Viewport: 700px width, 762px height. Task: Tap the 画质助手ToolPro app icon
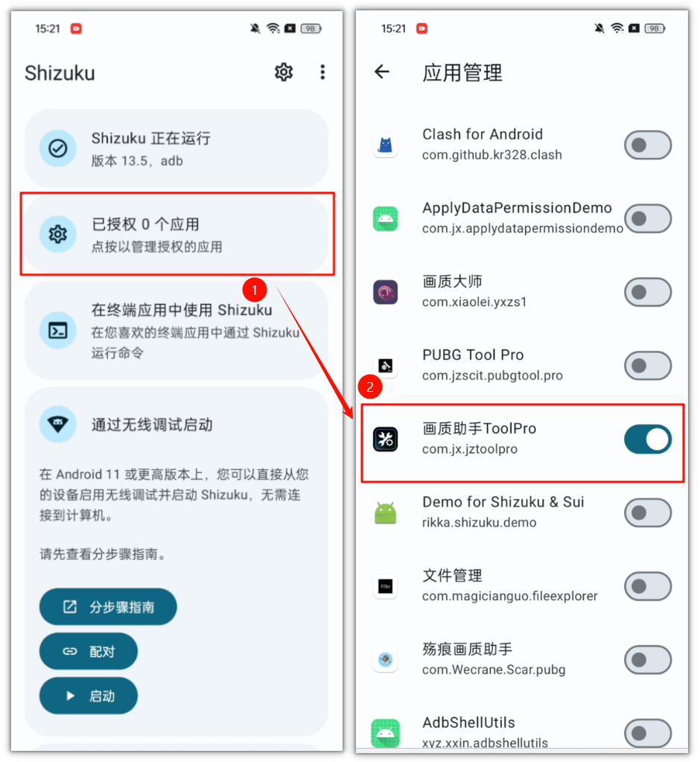pos(385,439)
